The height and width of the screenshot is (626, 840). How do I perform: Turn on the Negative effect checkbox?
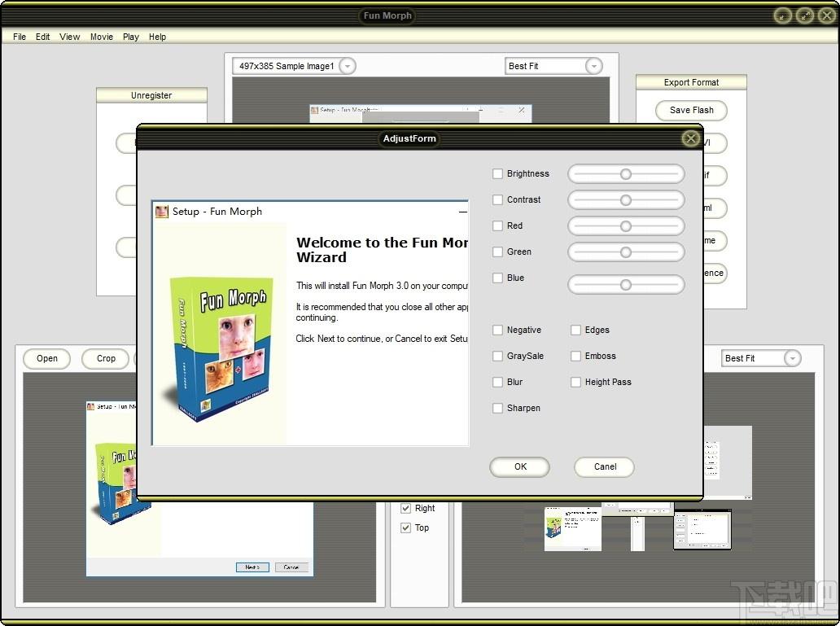coord(497,331)
